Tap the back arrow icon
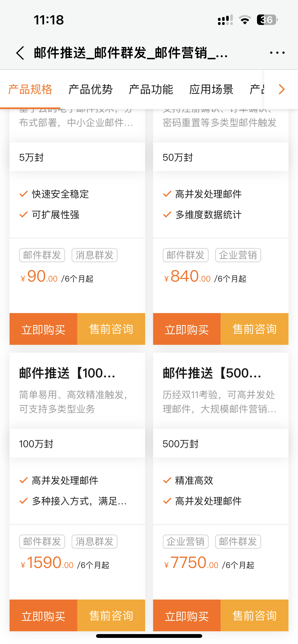 pos(20,53)
